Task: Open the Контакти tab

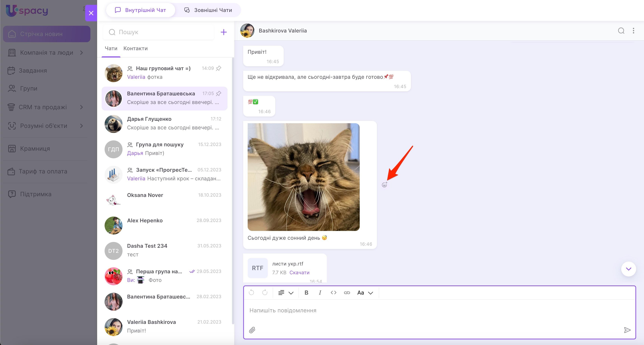Action: click(135, 49)
